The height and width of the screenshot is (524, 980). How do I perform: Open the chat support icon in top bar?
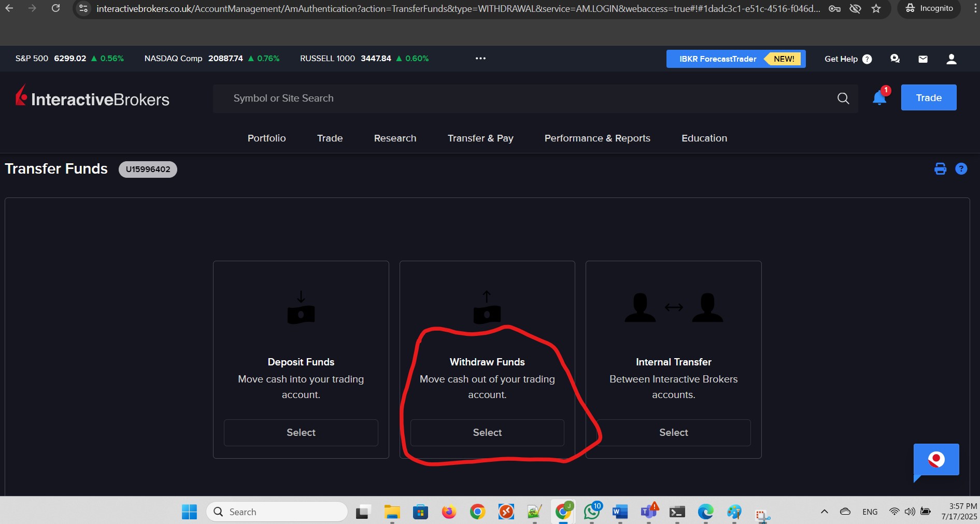click(895, 59)
